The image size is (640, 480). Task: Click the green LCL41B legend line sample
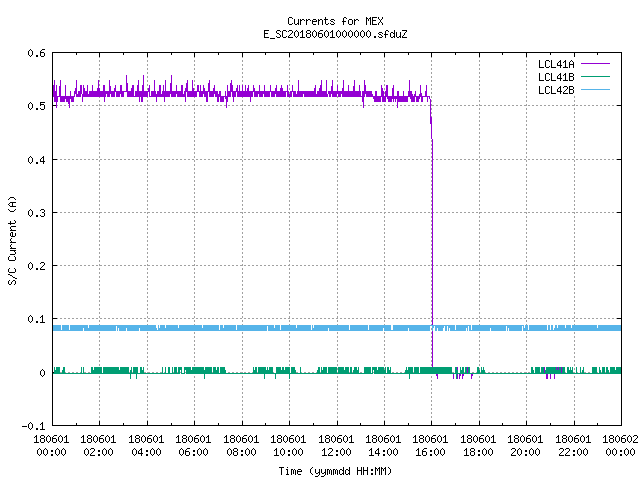595,76
